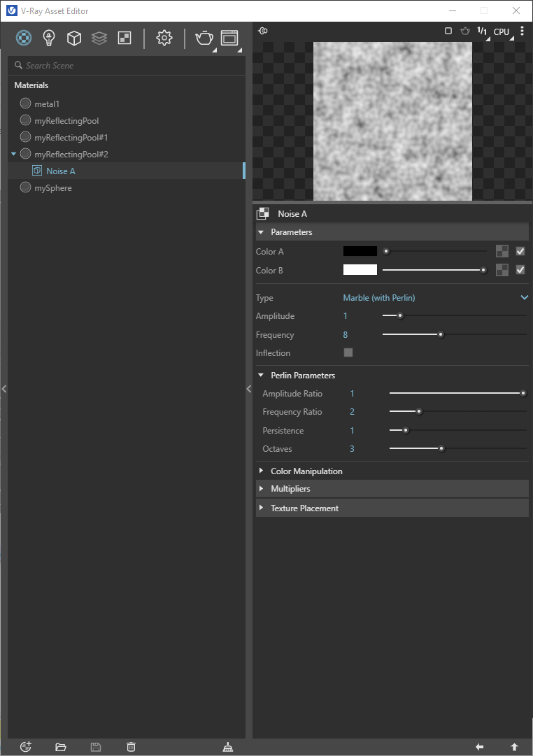Expand the Color Manipulation section
This screenshot has width=533, height=756.
(261, 471)
